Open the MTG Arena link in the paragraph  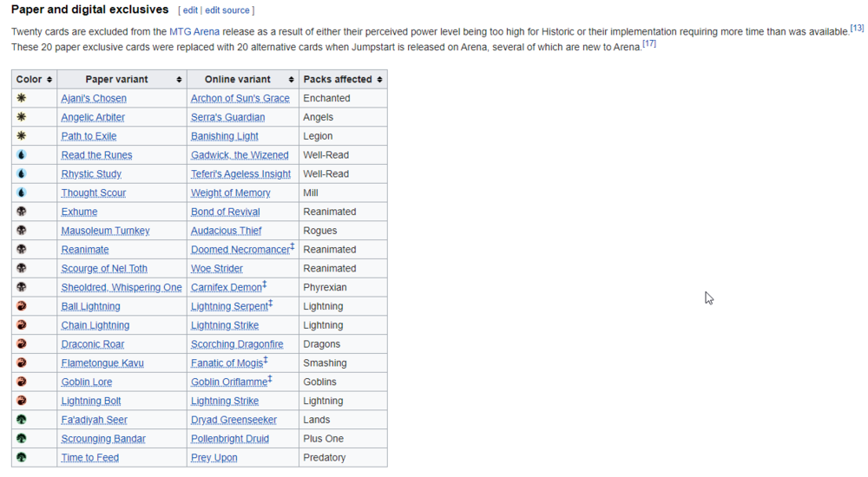click(194, 31)
